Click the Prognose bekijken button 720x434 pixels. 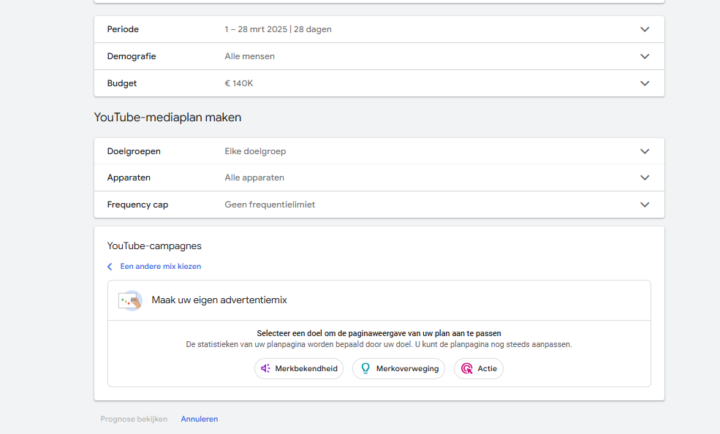(134, 419)
